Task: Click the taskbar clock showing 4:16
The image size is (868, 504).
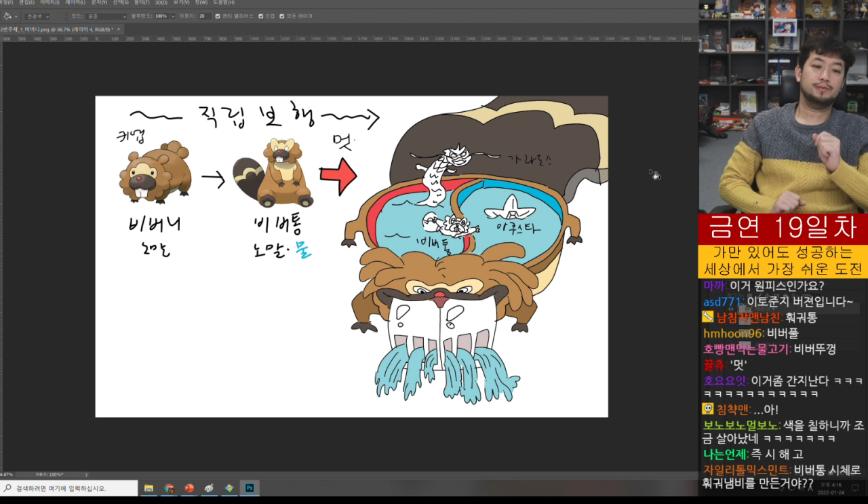Action: 831,488
